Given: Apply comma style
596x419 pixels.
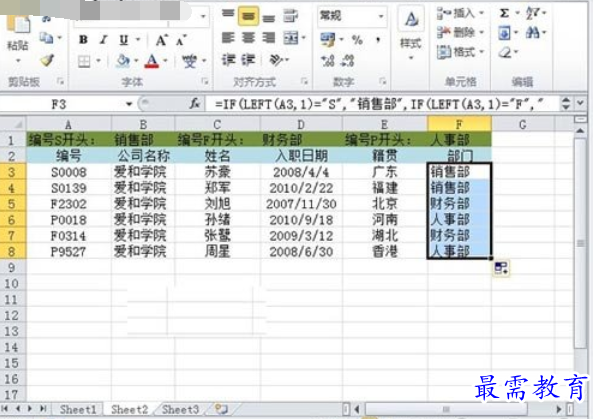Looking at the screenshot, I should (378, 40).
